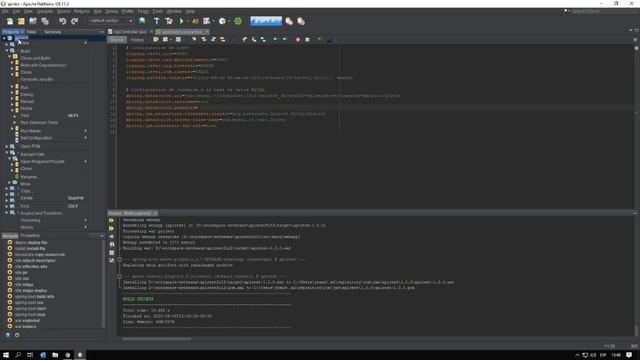The width and height of the screenshot is (640, 360).
Task: Click the Undo arrow icon
Action: click(62, 21)
